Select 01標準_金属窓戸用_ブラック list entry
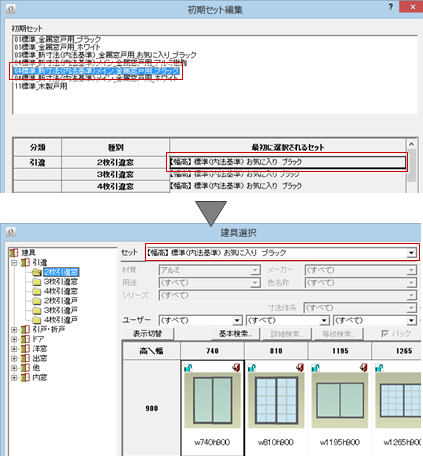 57,40
